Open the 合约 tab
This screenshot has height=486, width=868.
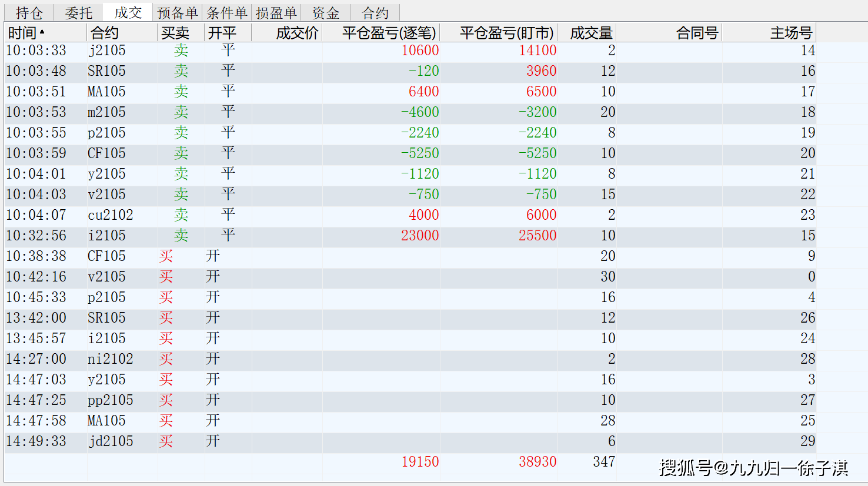click(375, 13)
